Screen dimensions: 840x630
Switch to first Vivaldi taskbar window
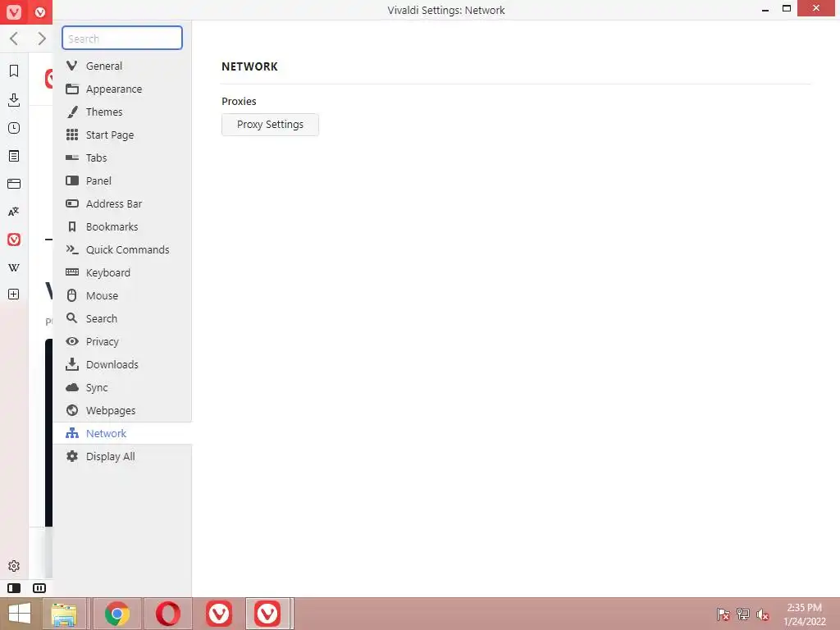218,614
